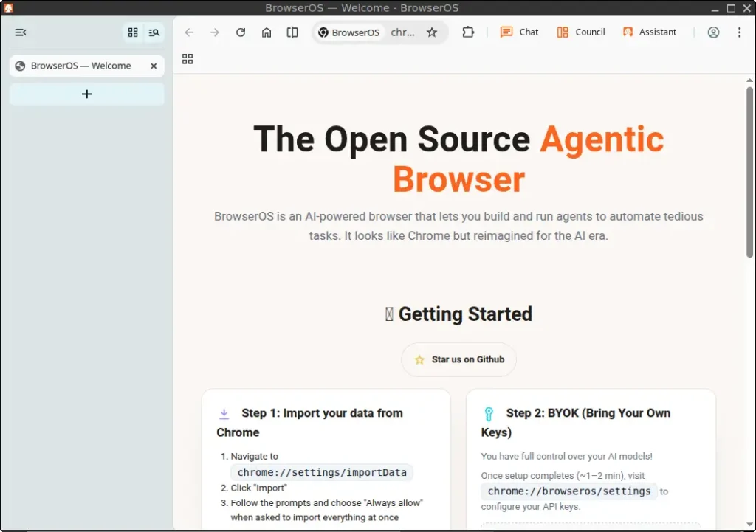Open the three-dot browser menu

pos(739,32)
